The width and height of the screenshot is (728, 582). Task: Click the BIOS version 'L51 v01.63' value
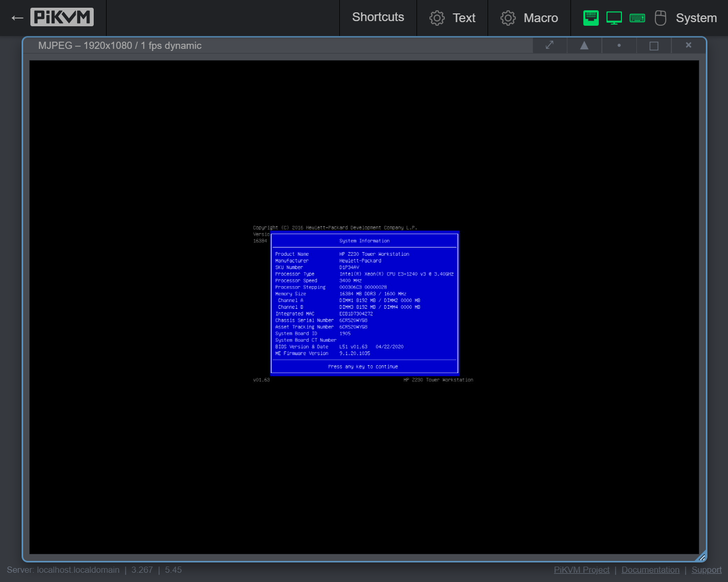pyautogui.click(x=353, y=347)
